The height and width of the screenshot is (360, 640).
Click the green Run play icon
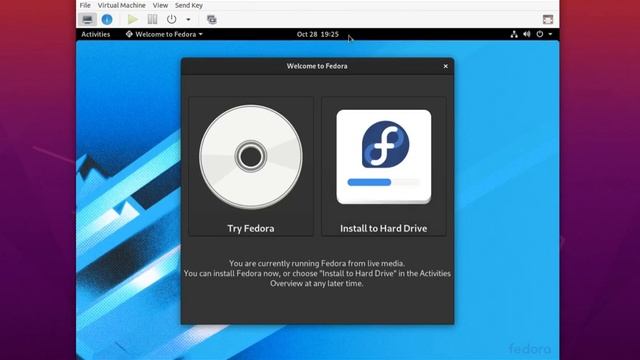[x=133, y=20]
